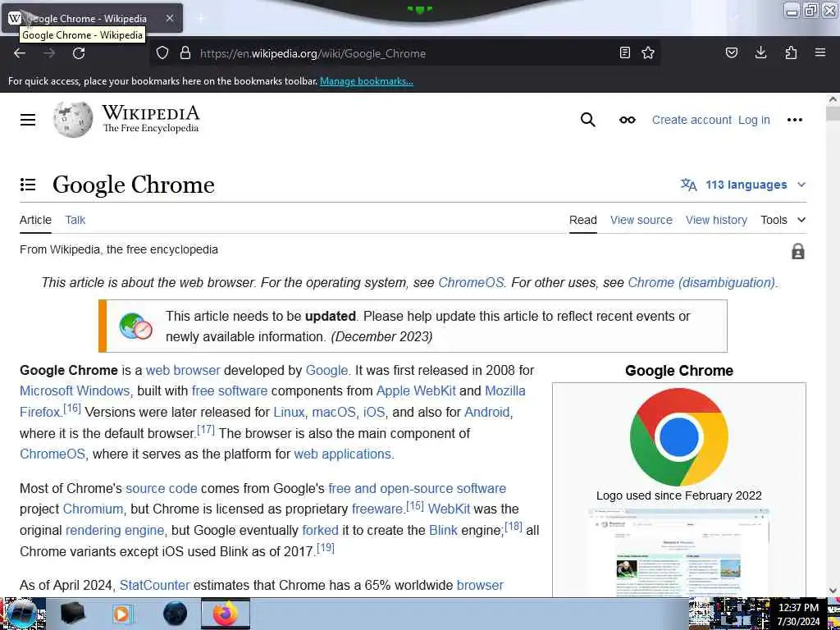Screen dimensions: 840x630
Task: Open the appearance glasses icon
Action: pos(628,120)
